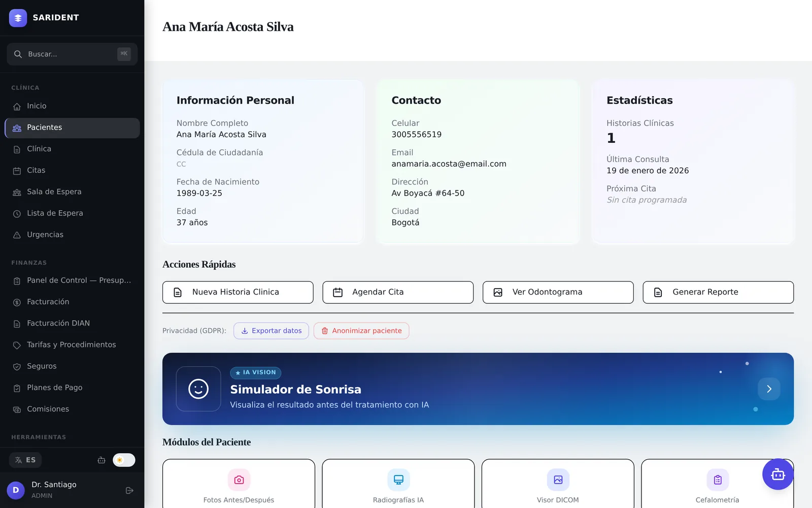
Task: Focus the Buscar search field
Action: (x=72, y=54)
